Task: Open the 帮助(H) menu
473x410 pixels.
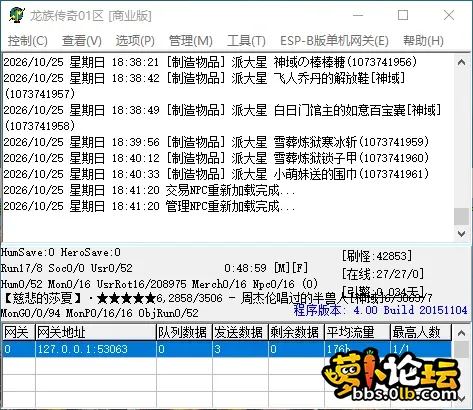Action: coord(423,41)
